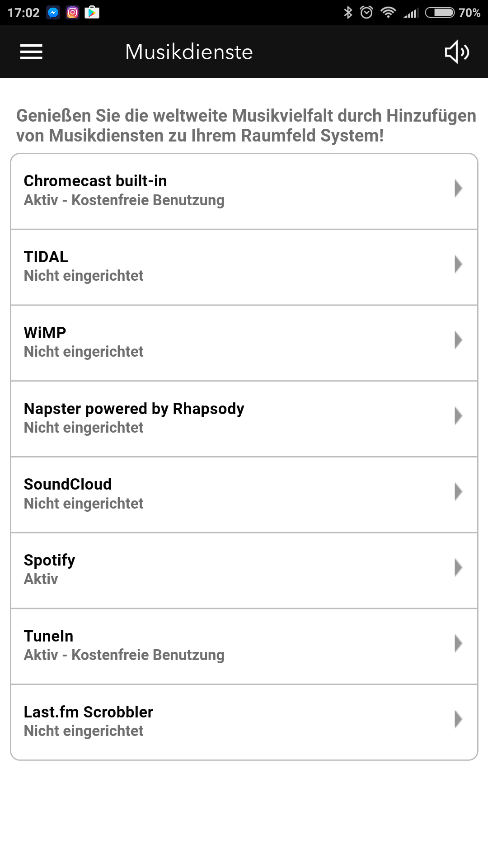
Task: Tap the Instagram notification icon
Action: (x=73, y=13)
